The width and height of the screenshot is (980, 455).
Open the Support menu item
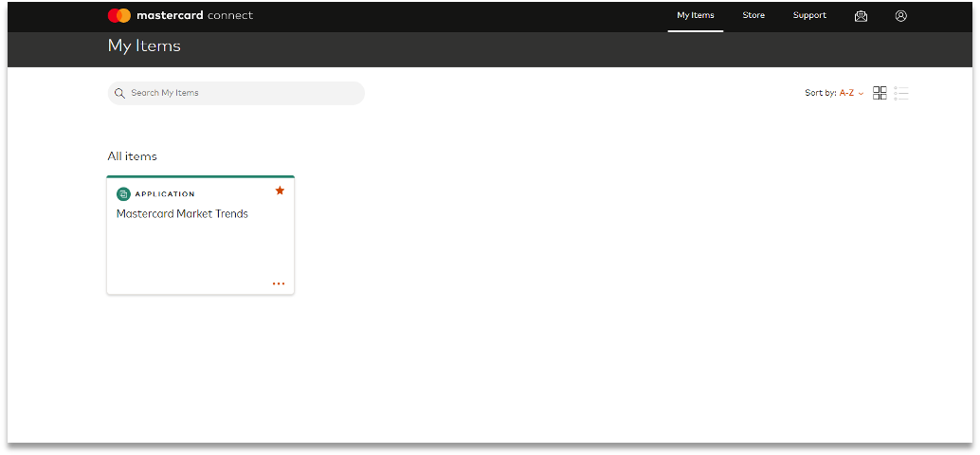(809, 15)
